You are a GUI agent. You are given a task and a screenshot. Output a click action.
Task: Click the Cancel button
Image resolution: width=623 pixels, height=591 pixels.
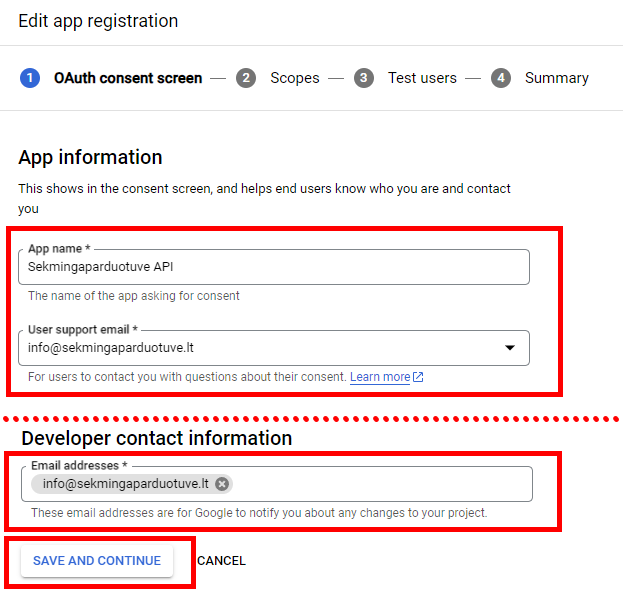pos(221,561)
